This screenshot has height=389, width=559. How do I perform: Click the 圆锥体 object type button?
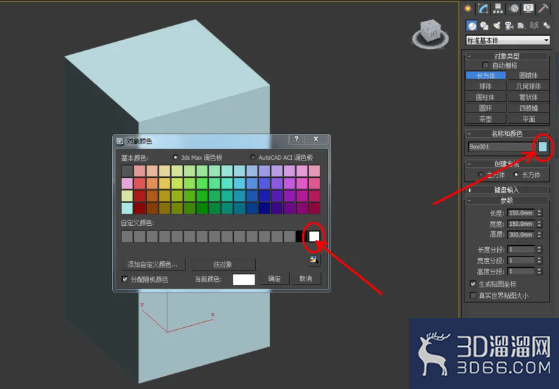click(x=528, y=76)
